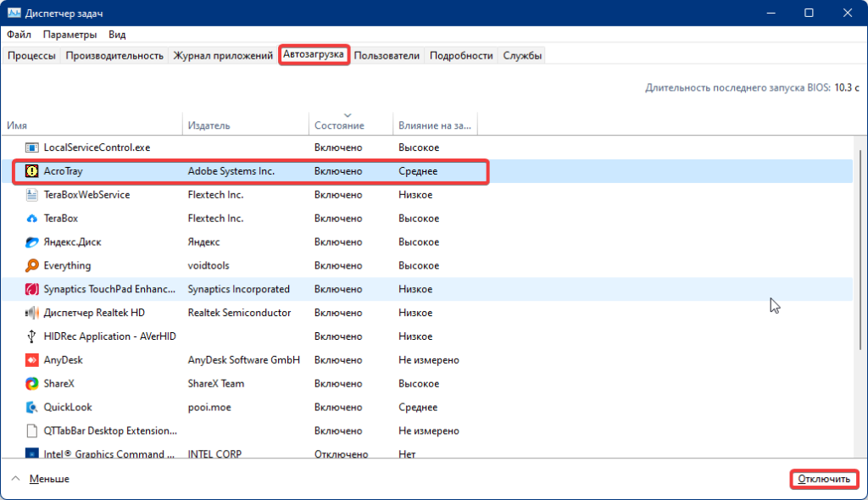Viewport: 868px width, 500px height.
Task: Open the Журнал приложений tab
Action: (223, 55)
